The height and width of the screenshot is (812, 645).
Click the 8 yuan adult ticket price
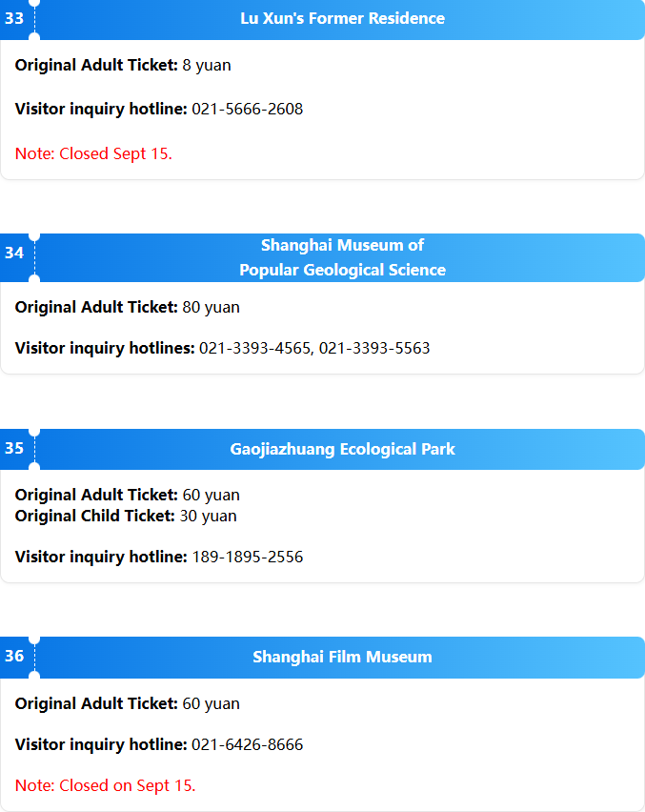click(x=207, y=65)
